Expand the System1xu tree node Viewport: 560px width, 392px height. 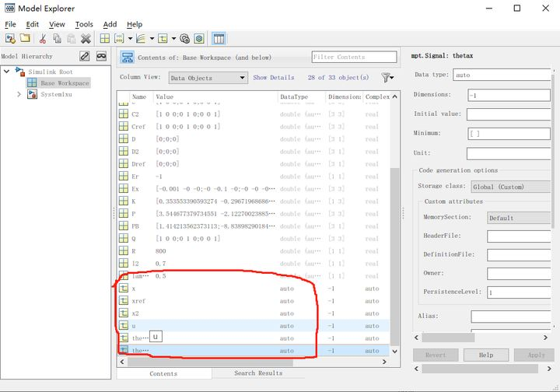click(x=19, y=94)
